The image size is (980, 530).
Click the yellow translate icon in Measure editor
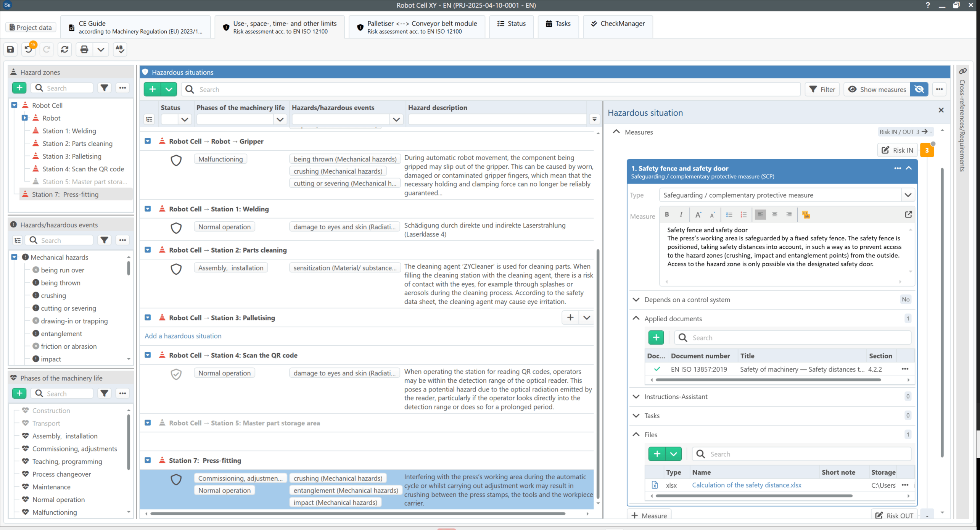(x=806, y=215)
